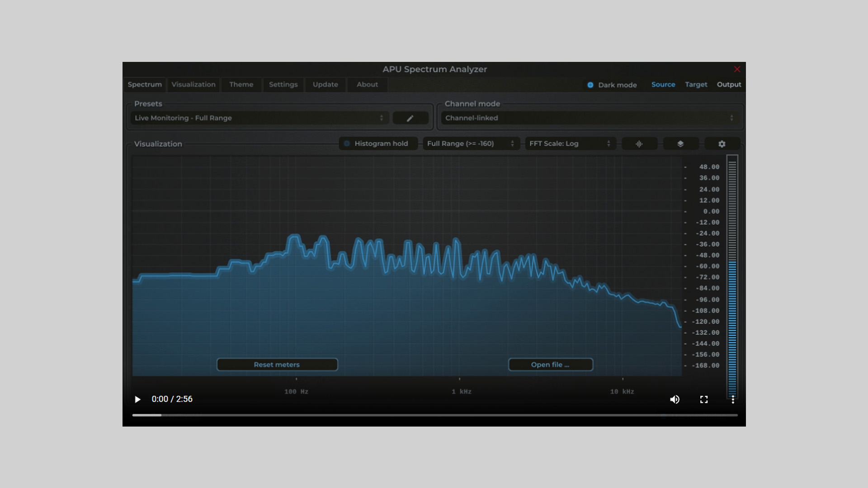Click the -120.00 scale value

(x=706, y=322)
